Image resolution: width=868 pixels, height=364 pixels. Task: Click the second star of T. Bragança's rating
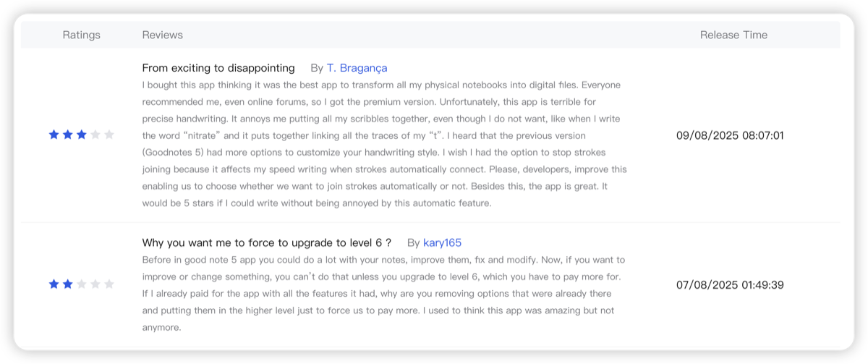pyautogui.click(x=67, y=135)
